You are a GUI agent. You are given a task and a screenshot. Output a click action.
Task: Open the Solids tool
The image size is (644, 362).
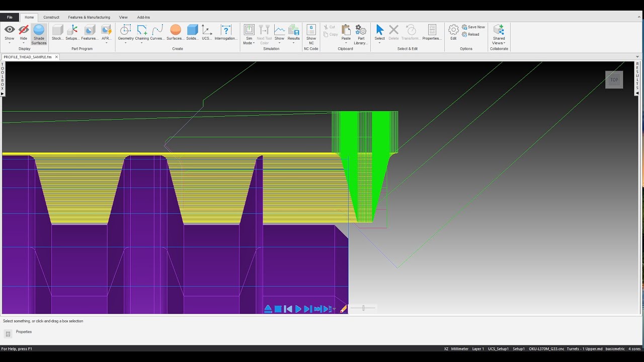[x=193, y=33]
